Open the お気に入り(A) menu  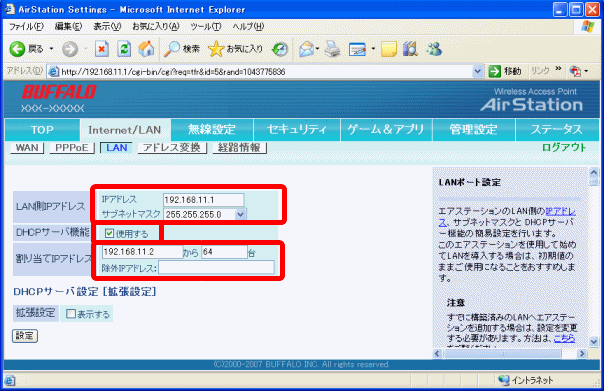(156, 27)
